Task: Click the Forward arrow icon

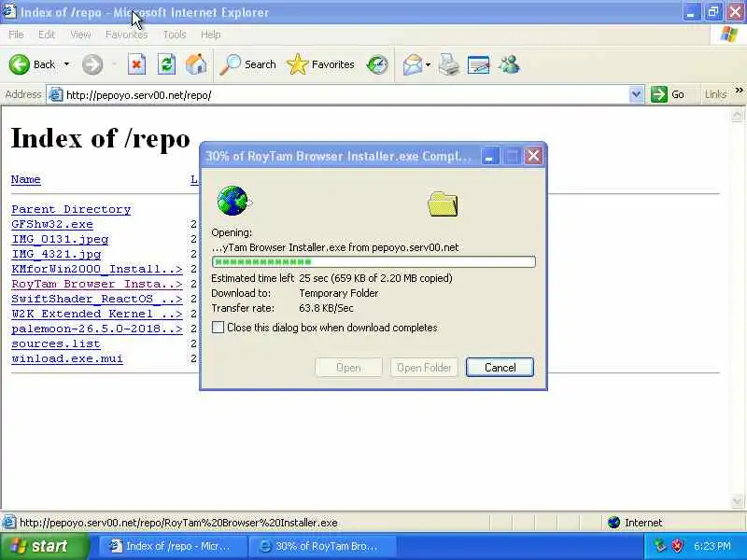Action: point(92,64)
